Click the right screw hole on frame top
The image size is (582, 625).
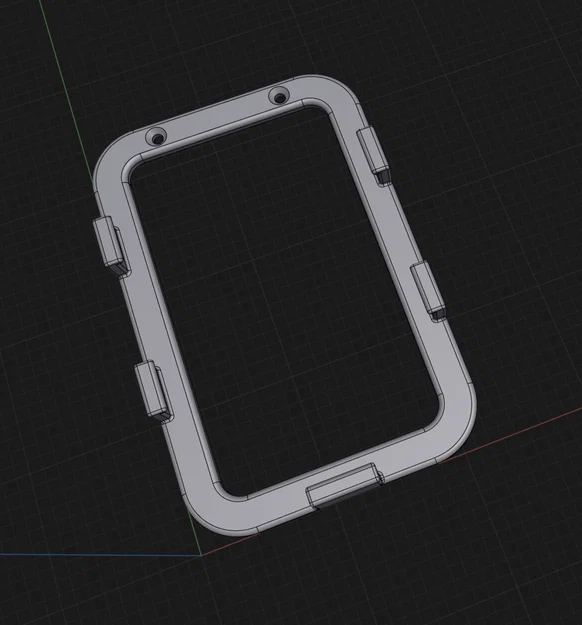coord(279,96)
